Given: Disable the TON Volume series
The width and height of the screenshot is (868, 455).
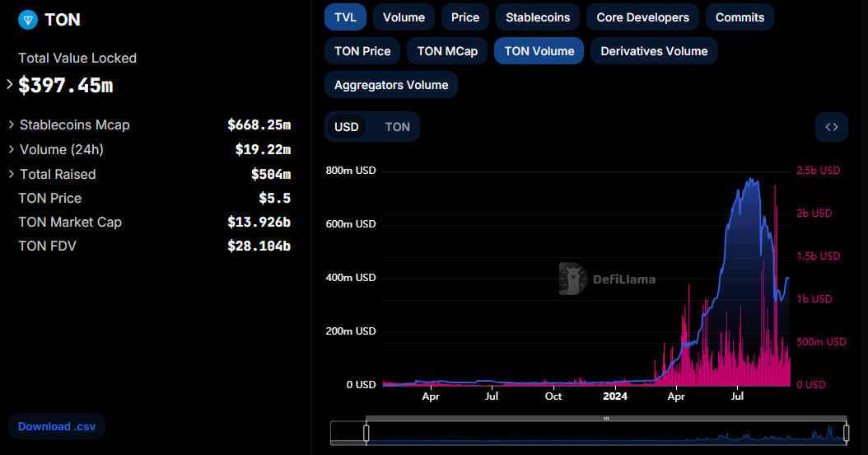Looking at the screenshot, I should pyautogui.click(x=539, y=51).
